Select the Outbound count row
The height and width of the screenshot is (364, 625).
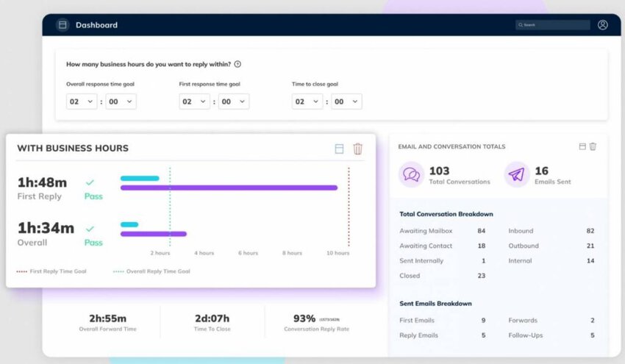point(551,246)
